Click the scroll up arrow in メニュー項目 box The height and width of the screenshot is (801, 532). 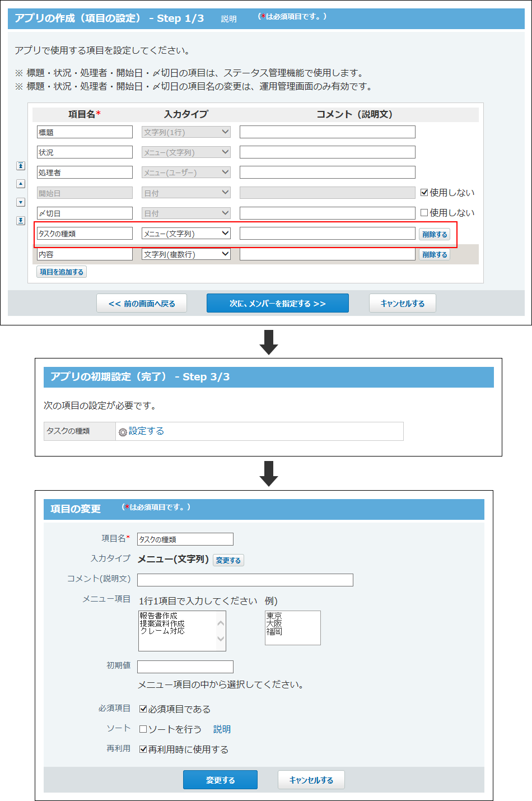pos(221,623)
